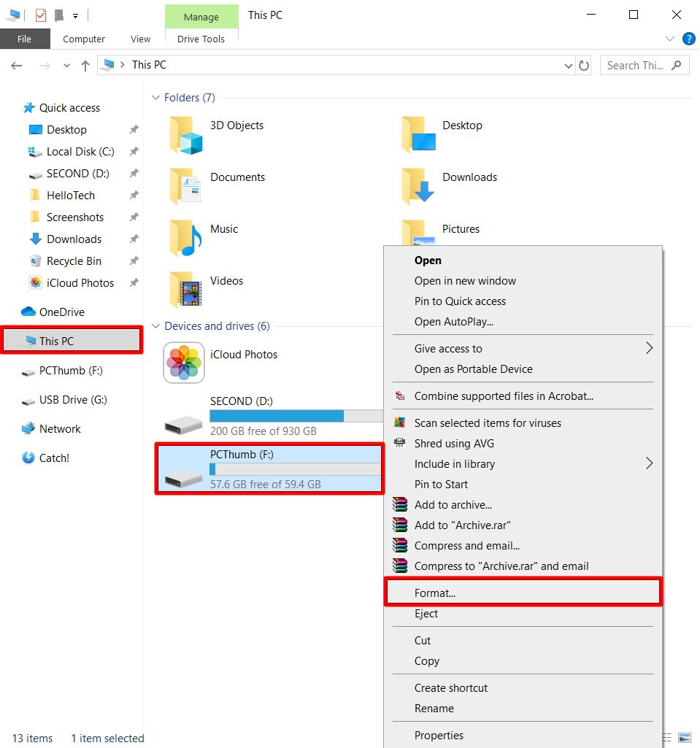Collapse the Devices and drives group
Viewport: 700px width, 748px height.
tap(155, 326)
